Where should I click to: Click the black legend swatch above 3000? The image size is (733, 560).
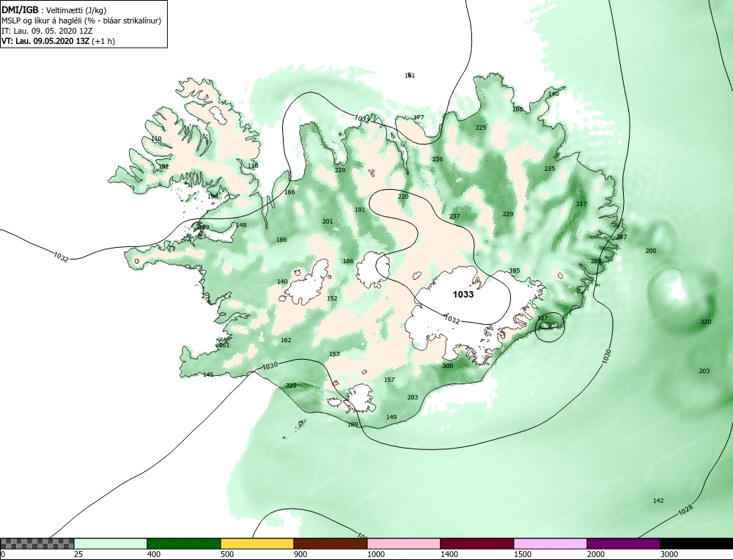click(x=696, y=544)
